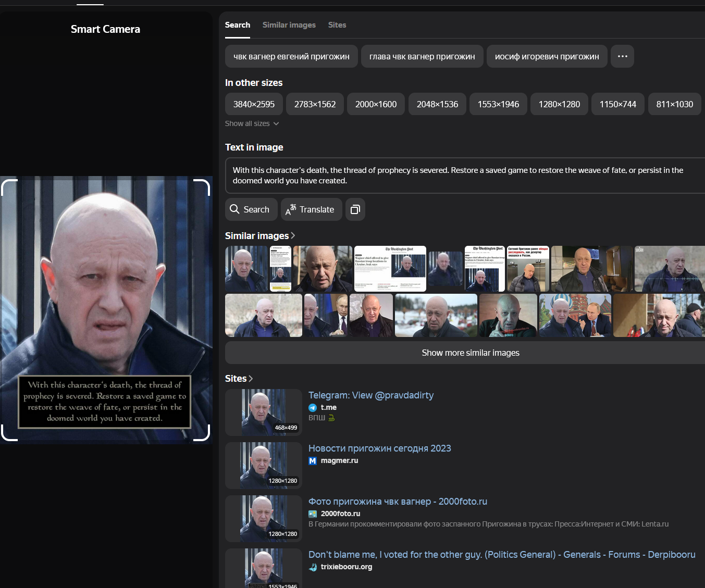Click the uploaded image in the crop frame

point(106,310)
